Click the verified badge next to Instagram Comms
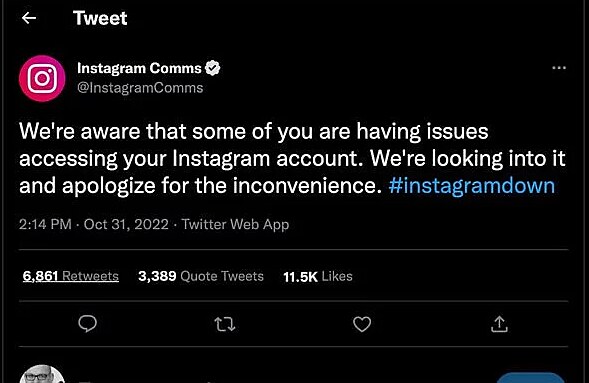Image resolution: width=589 pixels, height=383 pixels. click(213, 68)
